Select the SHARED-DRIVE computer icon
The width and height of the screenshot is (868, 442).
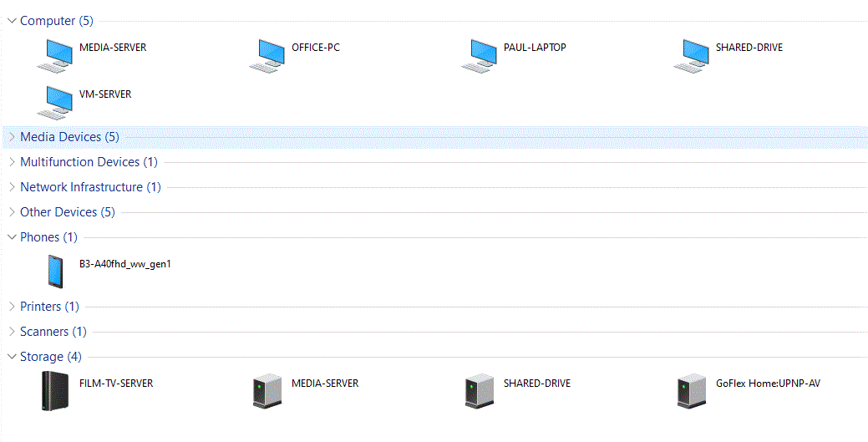(692, 55)
